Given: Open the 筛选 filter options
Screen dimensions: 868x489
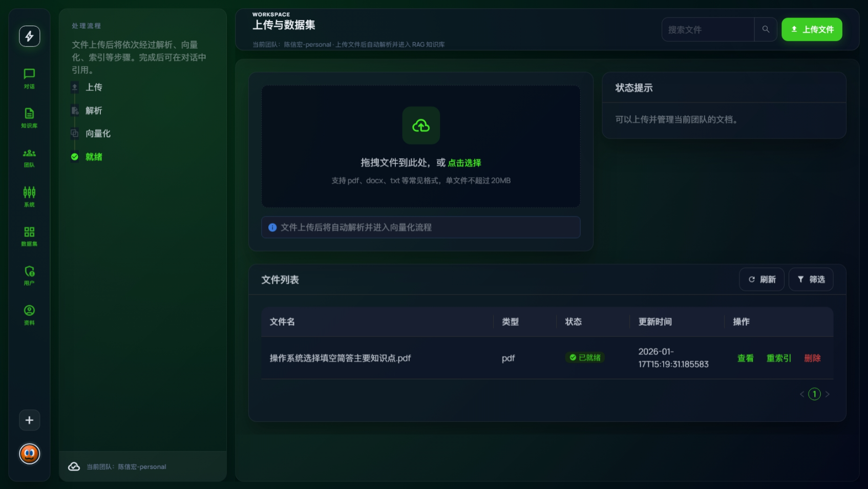Looking at the screenshot, I should 811,279.
